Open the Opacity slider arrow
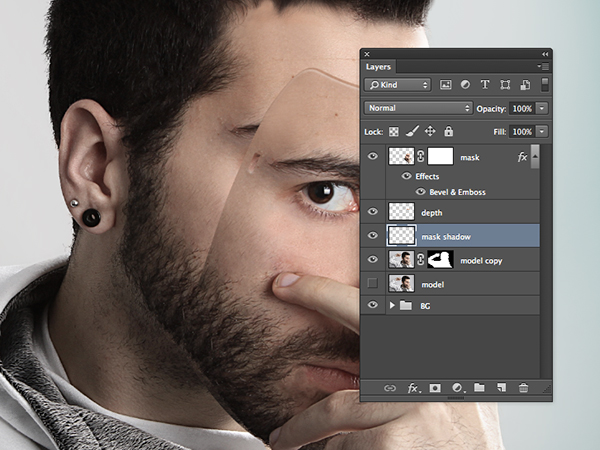This screenshot has height=450, width=600. (542, 107)
